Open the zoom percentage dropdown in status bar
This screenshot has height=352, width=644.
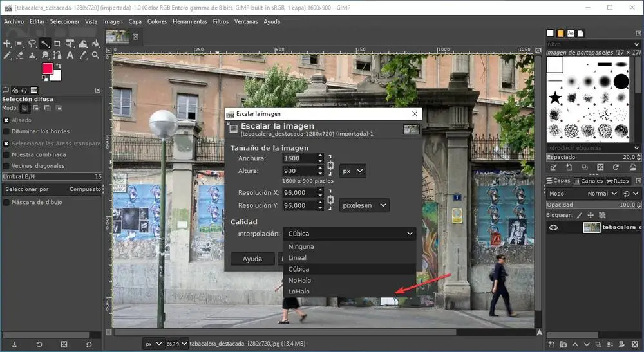(x=184, y=344)
